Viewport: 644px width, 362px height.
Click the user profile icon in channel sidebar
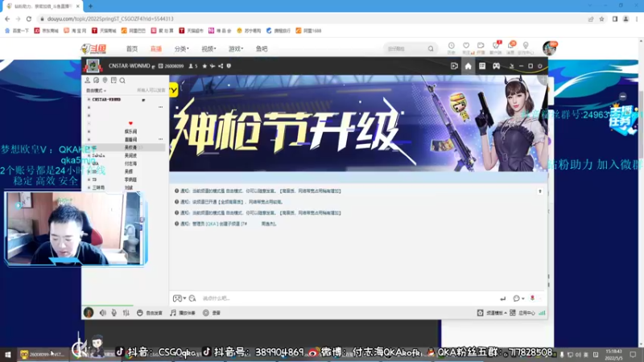point(88,80)
